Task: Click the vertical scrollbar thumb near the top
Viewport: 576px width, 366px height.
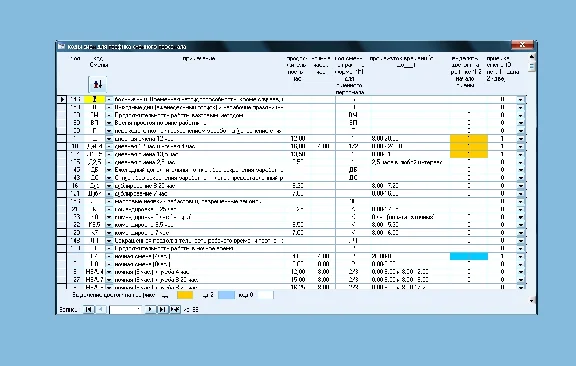Action: pyautogui.click(x=532, y=67)
